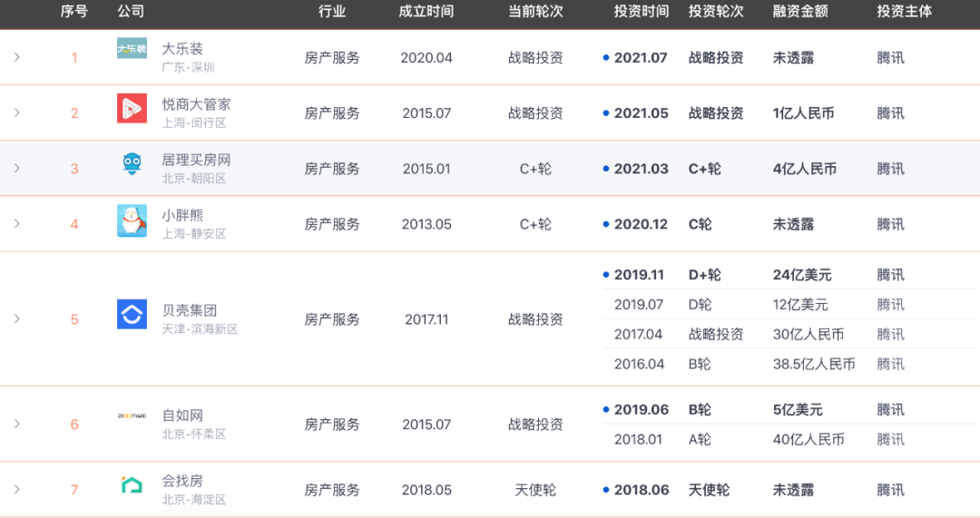Click the 融资金额 column header
This screenshot has width=980, height=518.
pyautogui.click(x=800, y=11)
